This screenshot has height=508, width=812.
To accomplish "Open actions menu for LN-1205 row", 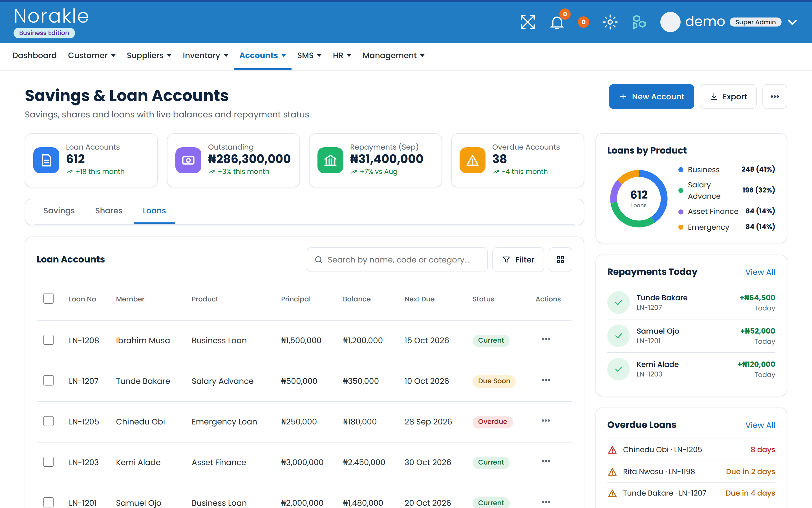I will pyautogui.click(x=546, y=421).
